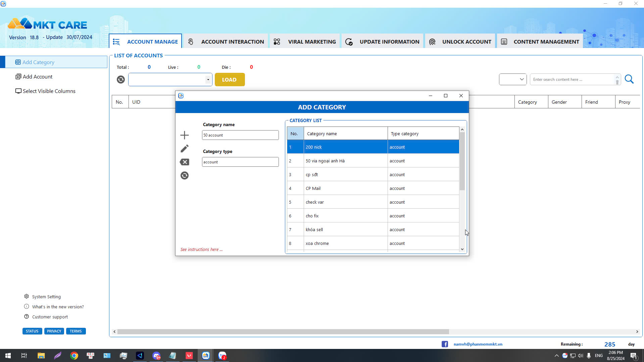Click the category list scrollbar thumb

(462, 161)
